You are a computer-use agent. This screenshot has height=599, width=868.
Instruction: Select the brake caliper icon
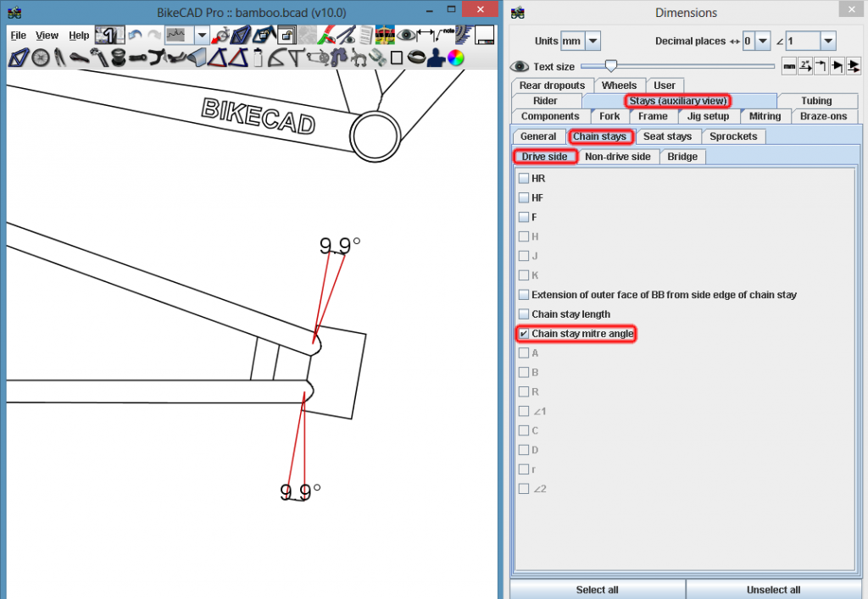(x=359, y=58)
